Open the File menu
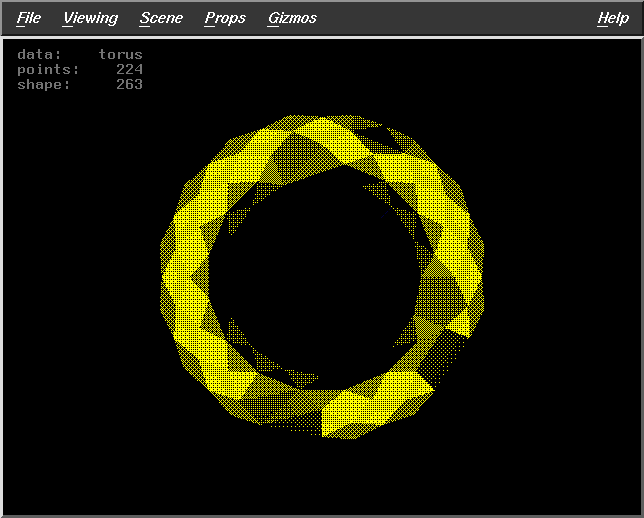 pyautogui.click(x=29, y=18)
